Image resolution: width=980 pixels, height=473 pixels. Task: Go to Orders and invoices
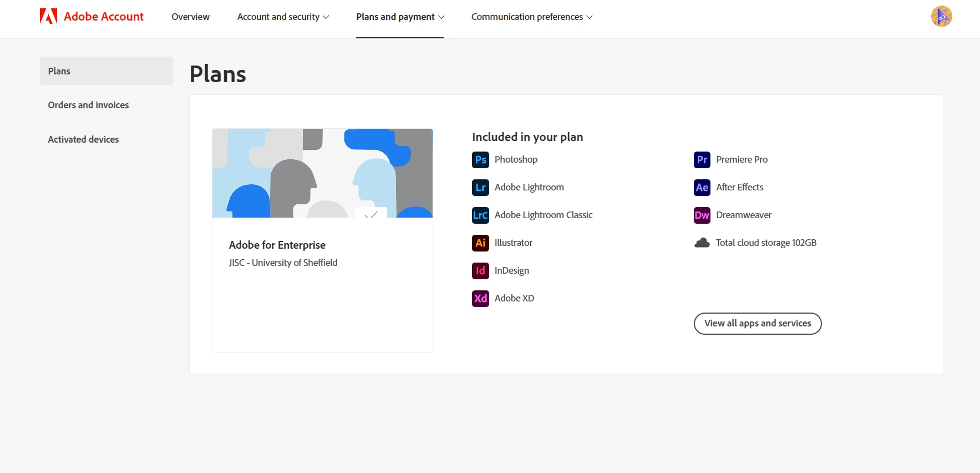point(88,105)
